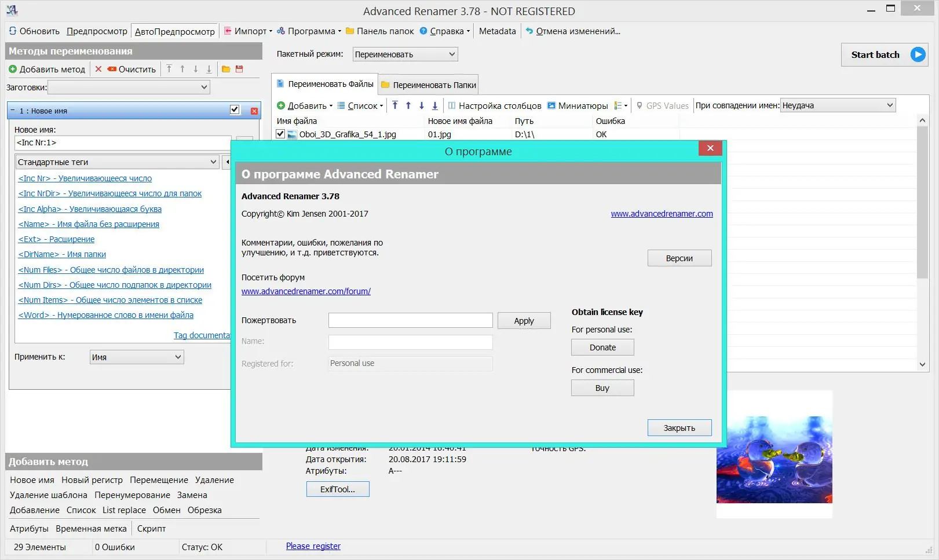
Task: Move method up arrow icon
Action: click(182, 69)
